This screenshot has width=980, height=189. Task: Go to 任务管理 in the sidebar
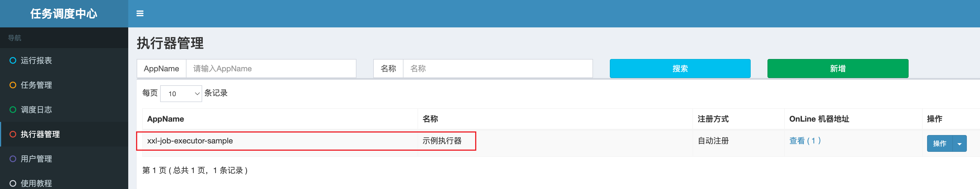click(36, 85)
